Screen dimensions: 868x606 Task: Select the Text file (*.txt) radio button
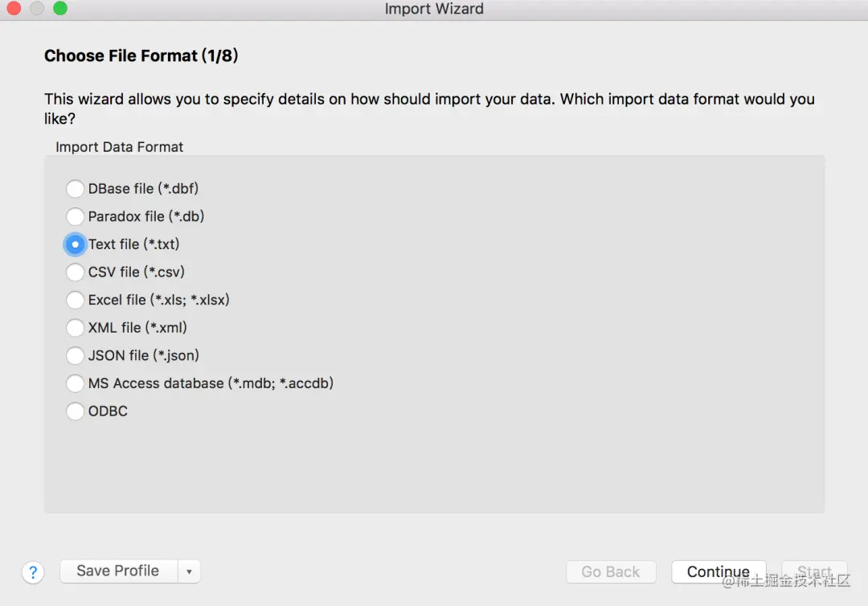pyautogui.click(x=75, y=244)
